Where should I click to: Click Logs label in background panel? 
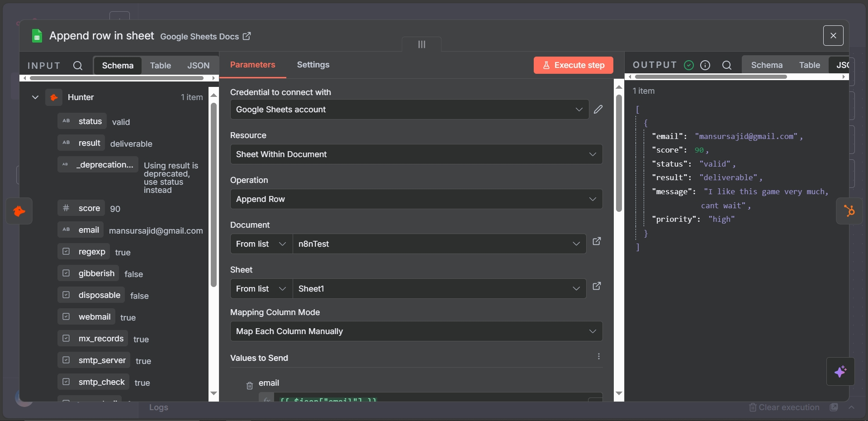[x=159, y=407]
